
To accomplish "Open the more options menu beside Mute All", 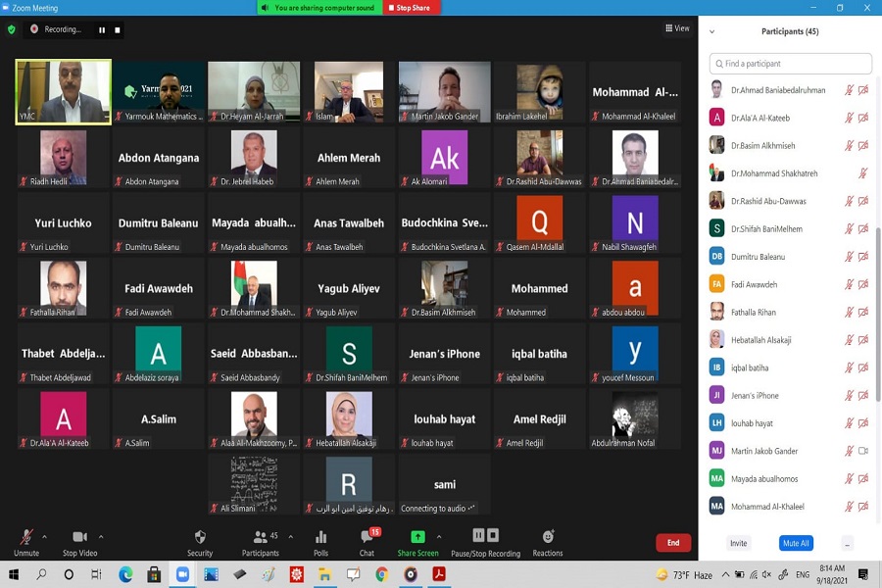I will tap(847, 543).
